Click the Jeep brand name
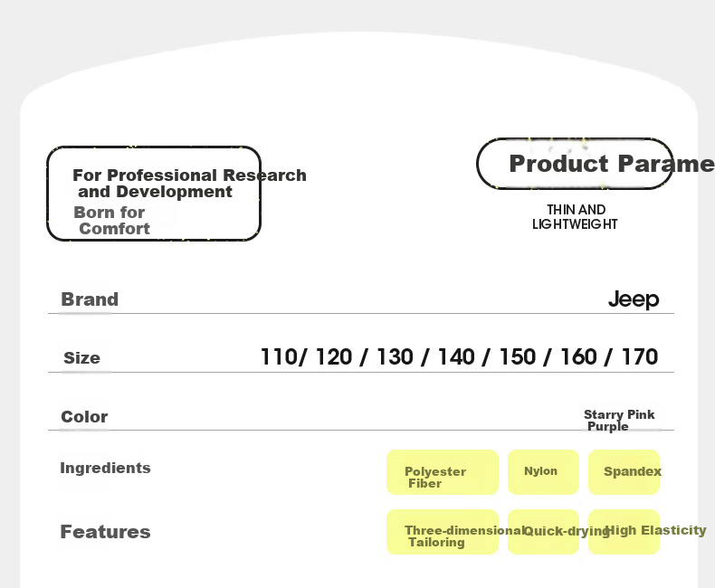This screenshot has width=715, height=588. point(634,299)
